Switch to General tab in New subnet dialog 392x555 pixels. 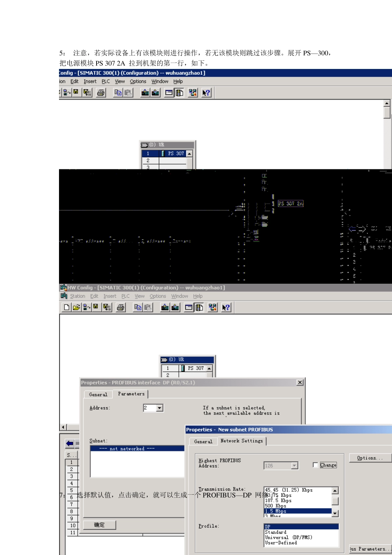(x=203, y=441)
